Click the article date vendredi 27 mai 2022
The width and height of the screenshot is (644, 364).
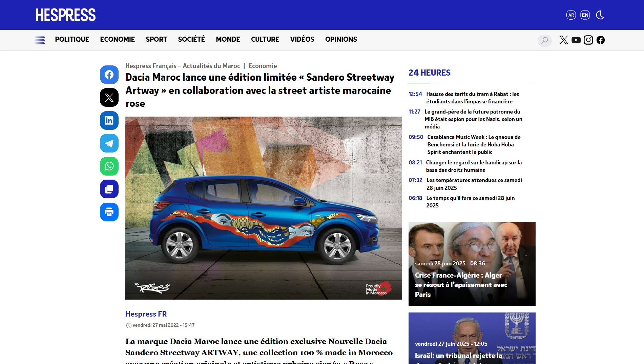pos(163,325)
